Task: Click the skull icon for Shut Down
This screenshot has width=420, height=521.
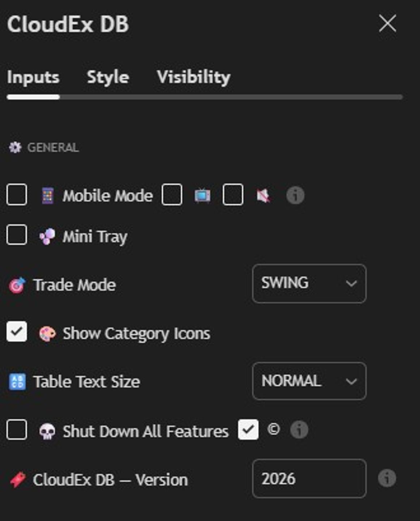Action: tap(47, 431)
